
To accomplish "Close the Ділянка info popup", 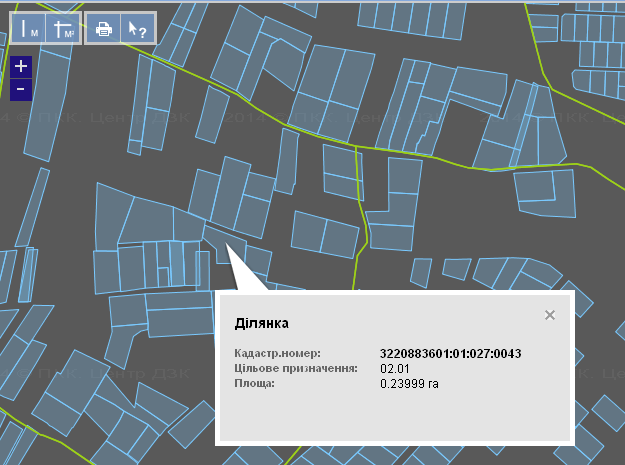I will click(x=549, y=315).
